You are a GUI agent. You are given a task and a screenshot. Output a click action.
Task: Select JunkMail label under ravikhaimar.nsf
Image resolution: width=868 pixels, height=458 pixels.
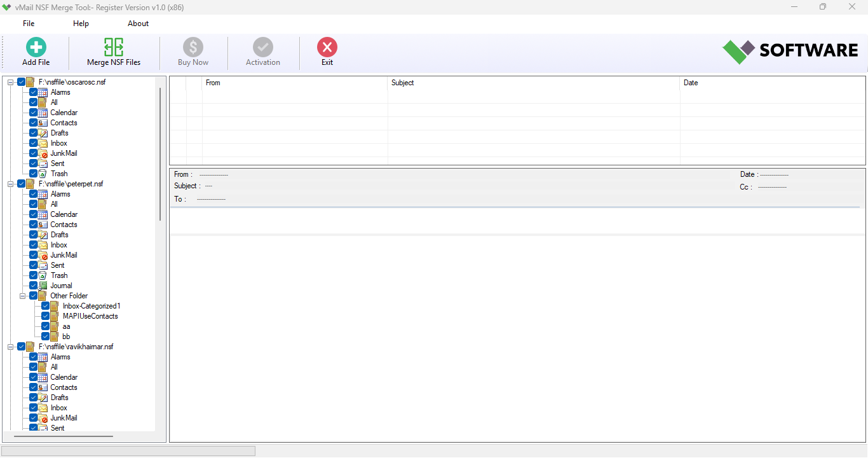(x=64, y=418)
